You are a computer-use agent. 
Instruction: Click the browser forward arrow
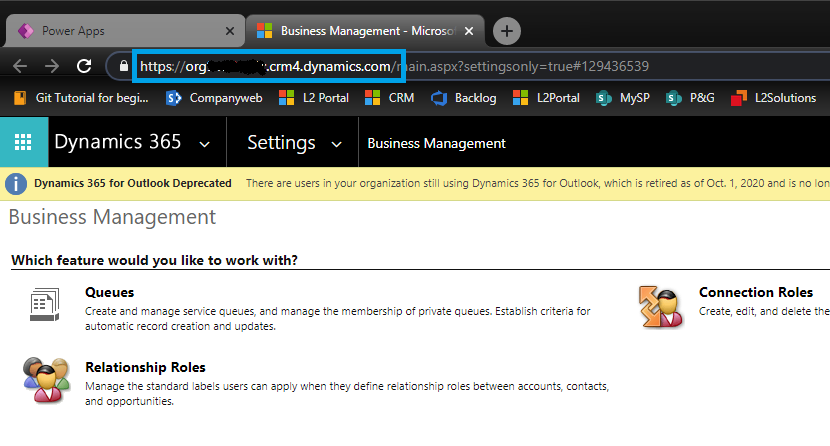(49, 67)
